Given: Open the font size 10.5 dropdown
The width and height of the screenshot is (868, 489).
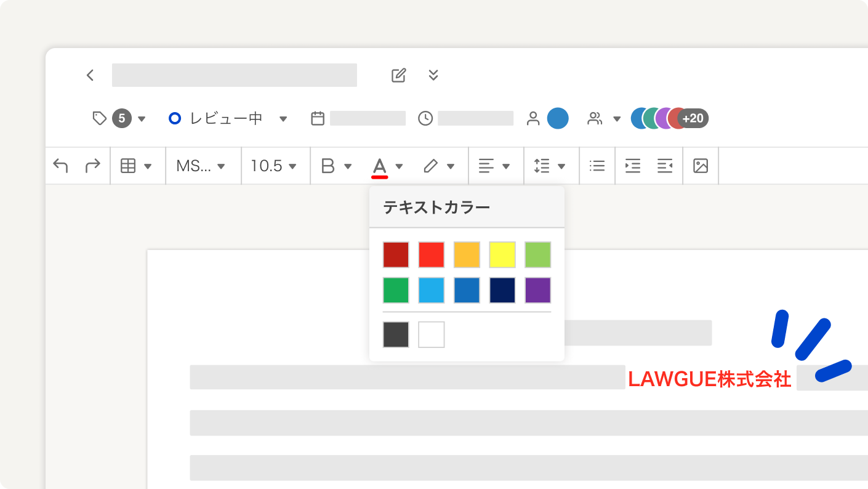Looking at the screenshot, I should coord(274,166).
